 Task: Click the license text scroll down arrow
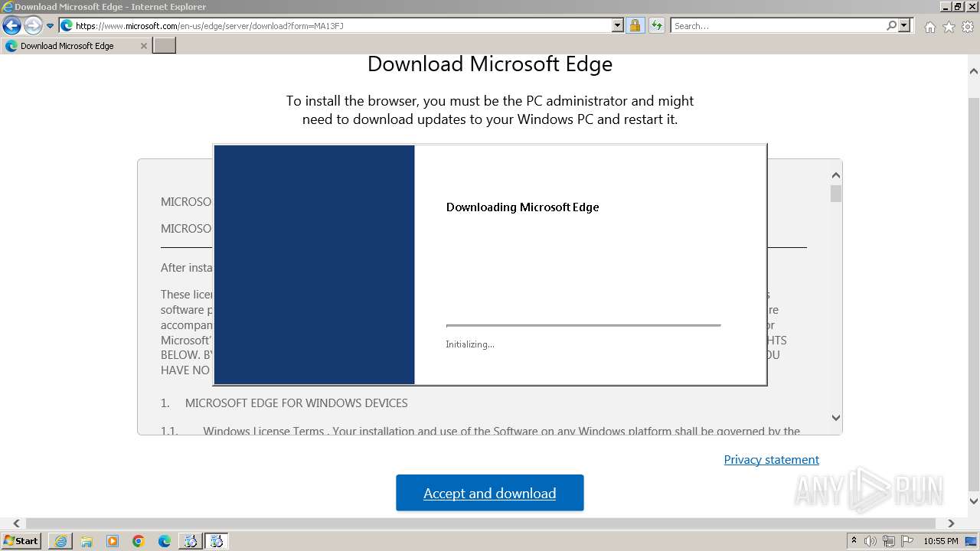[x=835, y=418]
